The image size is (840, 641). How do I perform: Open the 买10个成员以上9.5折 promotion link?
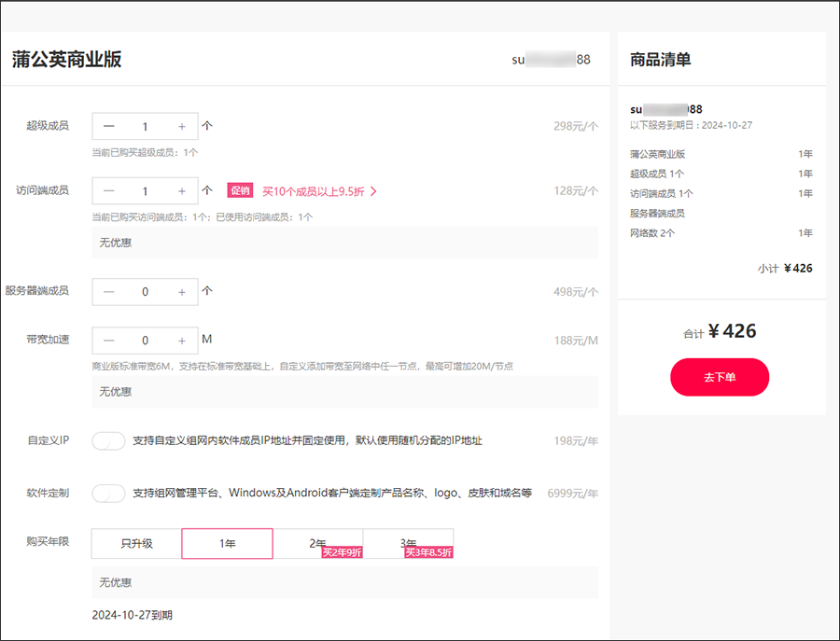314,191
